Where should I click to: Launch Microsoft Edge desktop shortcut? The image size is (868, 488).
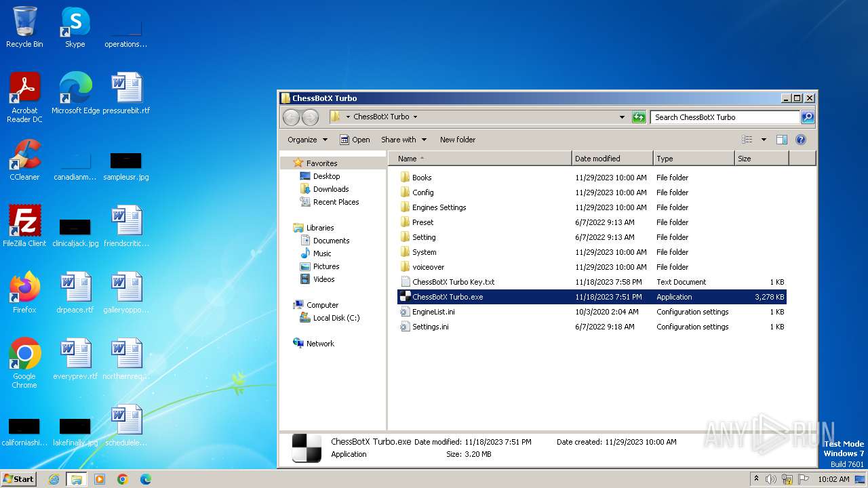click(75, 93)
